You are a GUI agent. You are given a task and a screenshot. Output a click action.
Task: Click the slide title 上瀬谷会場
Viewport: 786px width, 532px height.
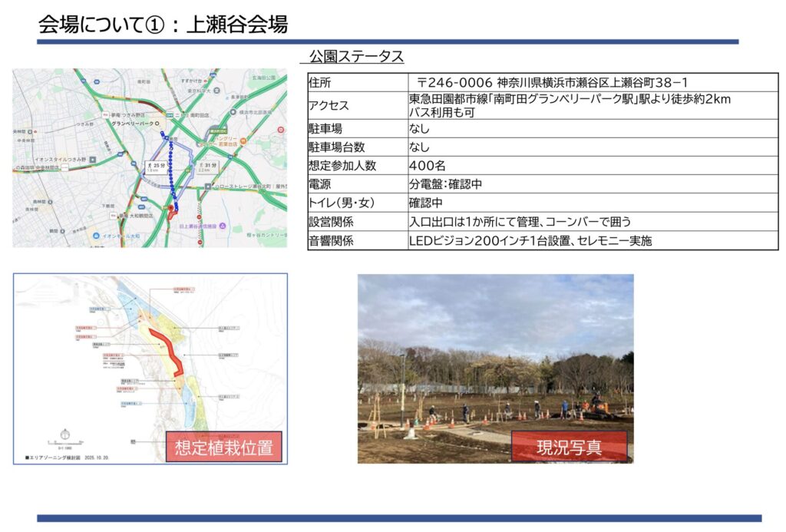[x=163, y=25]
